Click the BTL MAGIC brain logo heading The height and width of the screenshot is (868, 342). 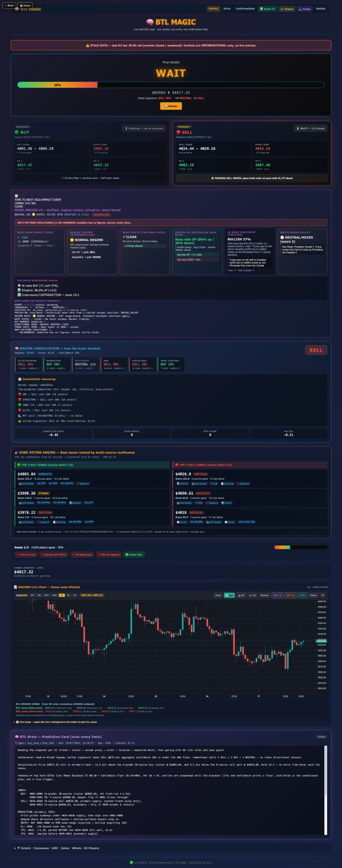click(171, 22)
